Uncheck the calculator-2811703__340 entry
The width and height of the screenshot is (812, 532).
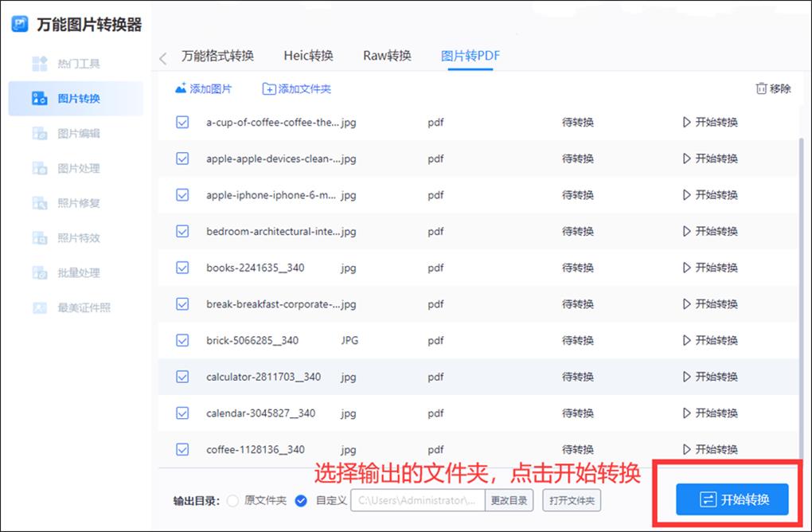pos(182,377)
